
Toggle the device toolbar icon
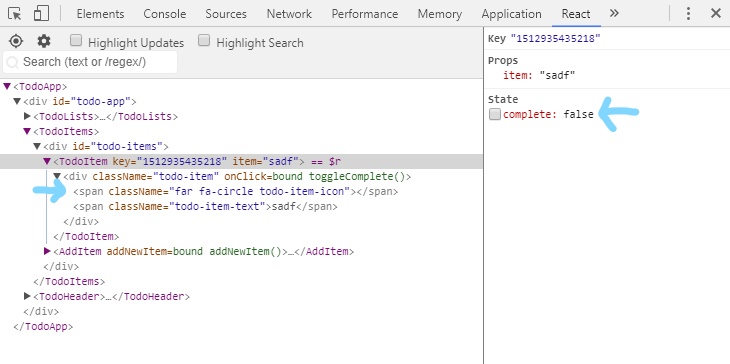coord(41,13)
